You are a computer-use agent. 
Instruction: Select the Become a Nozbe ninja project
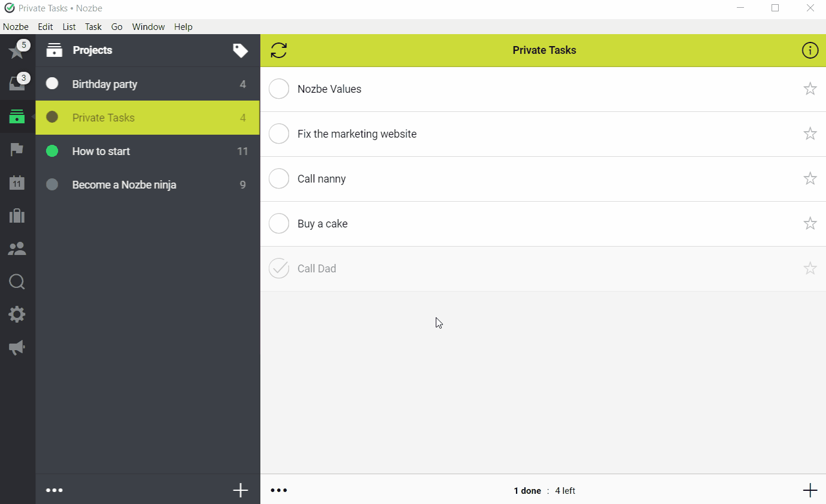click(148, 185)
